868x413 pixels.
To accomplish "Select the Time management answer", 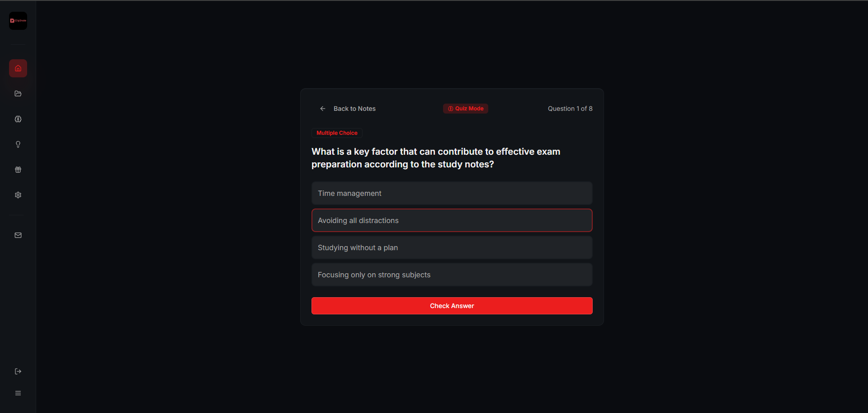I will click(x=452, y=193).
